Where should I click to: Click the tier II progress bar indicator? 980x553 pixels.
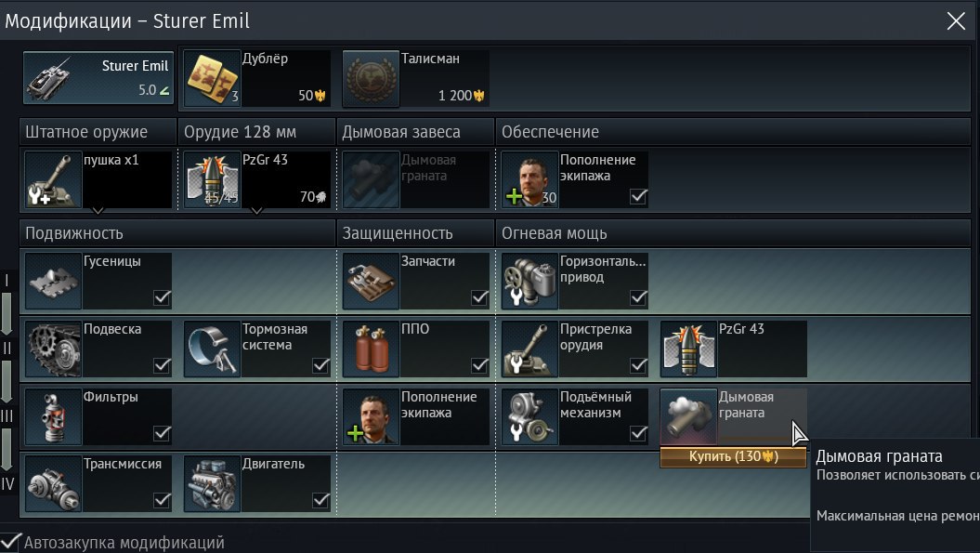pyautogui.click(x=7, y=349)
